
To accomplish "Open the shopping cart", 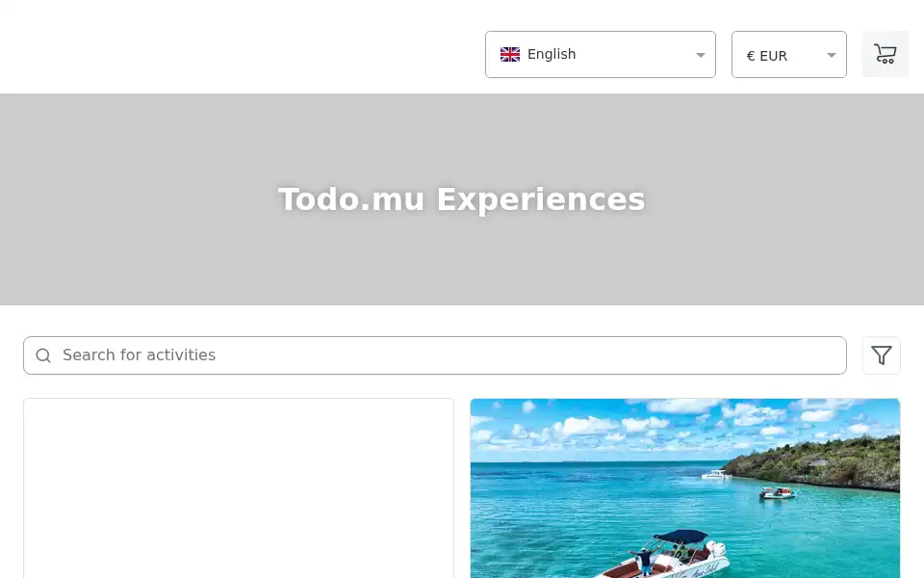I will 885,54.
